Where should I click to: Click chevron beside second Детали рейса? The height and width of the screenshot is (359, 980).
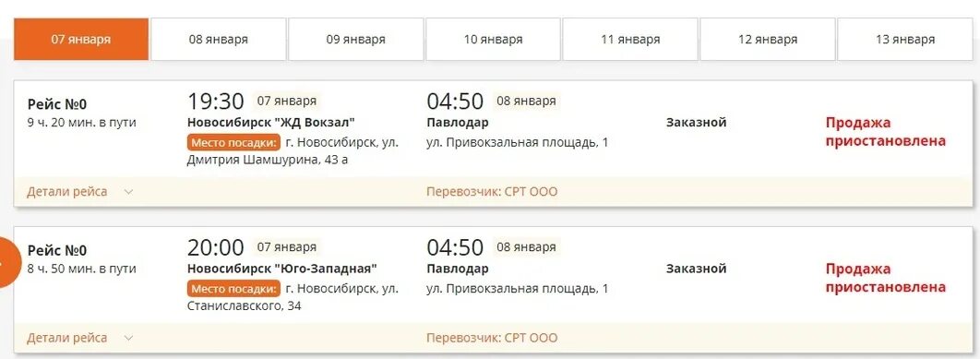(x=129, y=339)
